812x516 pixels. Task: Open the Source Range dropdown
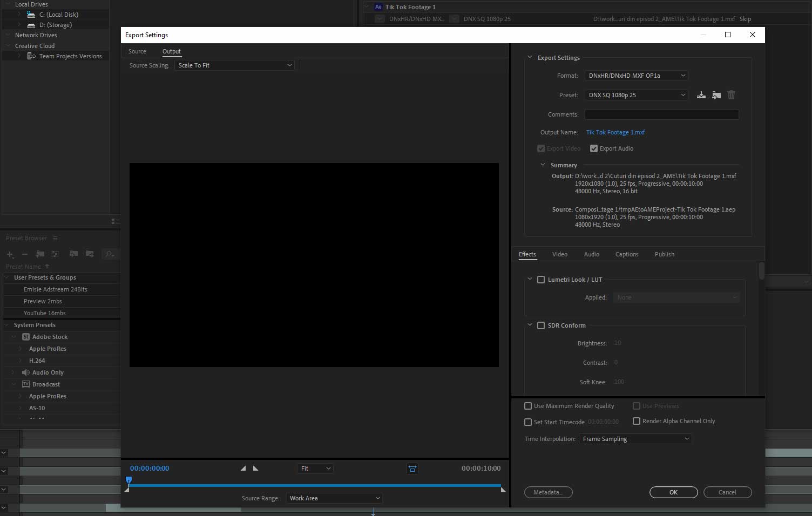(334, 498)
